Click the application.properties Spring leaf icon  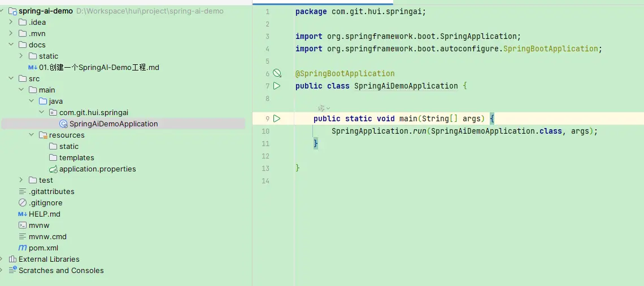click(53, 169)
